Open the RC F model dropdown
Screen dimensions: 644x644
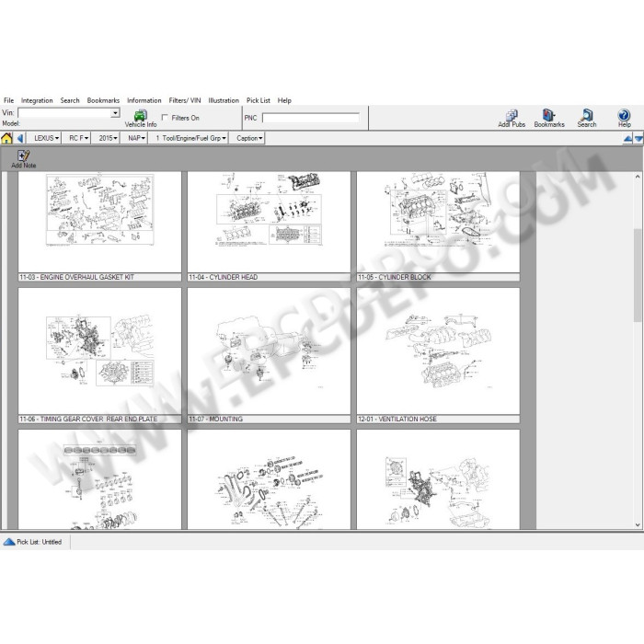[x=78, y=138]
